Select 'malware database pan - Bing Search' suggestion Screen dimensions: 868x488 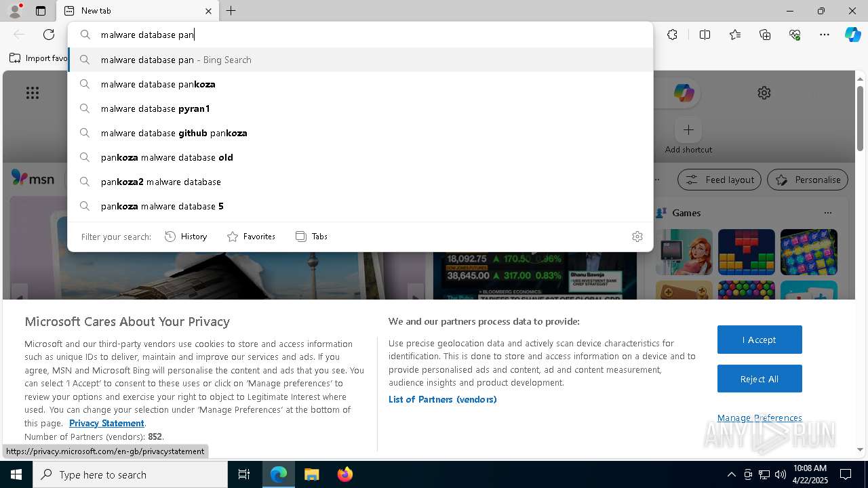[x=360, y=60]
